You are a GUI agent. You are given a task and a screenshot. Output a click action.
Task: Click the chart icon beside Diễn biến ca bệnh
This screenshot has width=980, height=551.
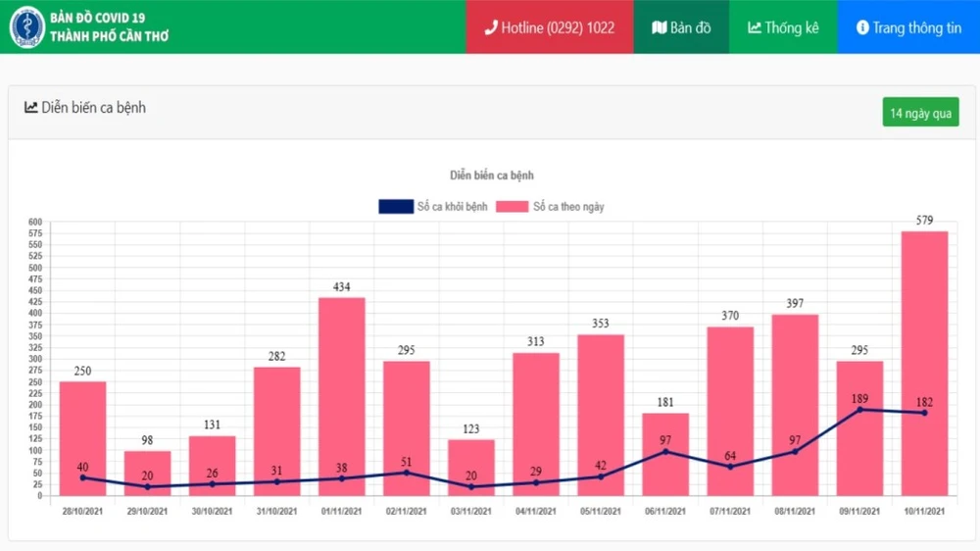[x=31, y=108]
